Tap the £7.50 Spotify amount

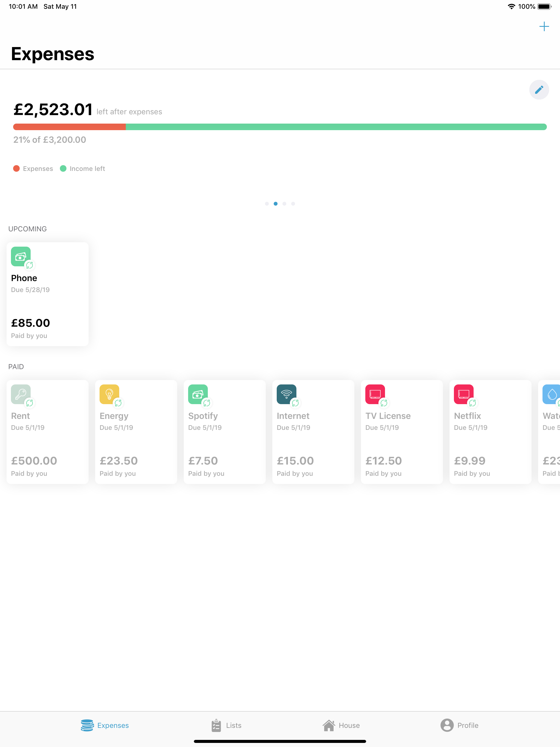203,461
